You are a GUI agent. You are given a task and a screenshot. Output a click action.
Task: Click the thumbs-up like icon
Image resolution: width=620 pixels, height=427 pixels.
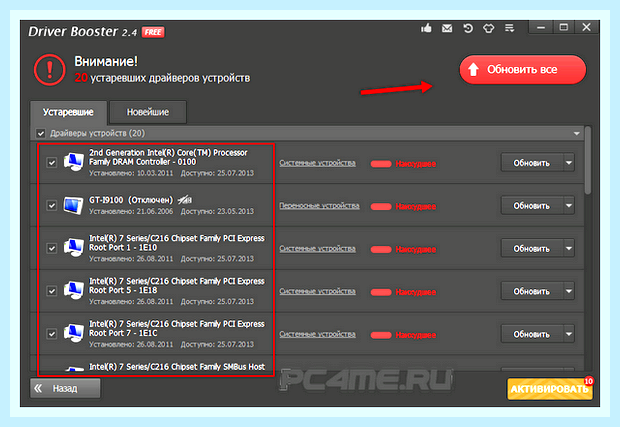pyautogui.click(x=426, y=28)
